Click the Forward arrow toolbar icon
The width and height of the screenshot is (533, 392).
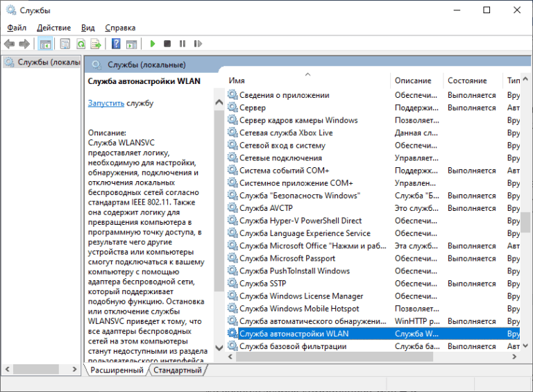pyautogui.click(x=24, y=44)
